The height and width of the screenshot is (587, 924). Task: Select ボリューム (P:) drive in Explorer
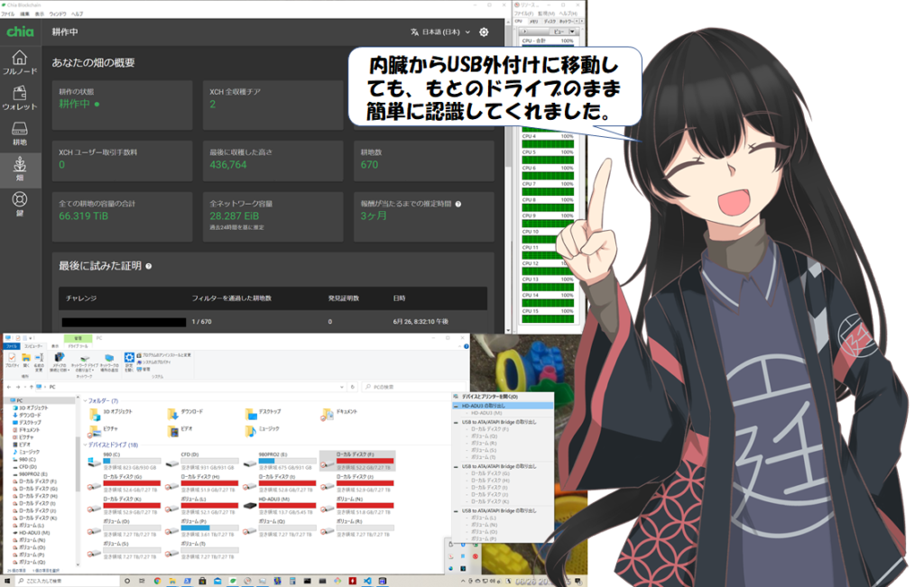pos(200,528)
